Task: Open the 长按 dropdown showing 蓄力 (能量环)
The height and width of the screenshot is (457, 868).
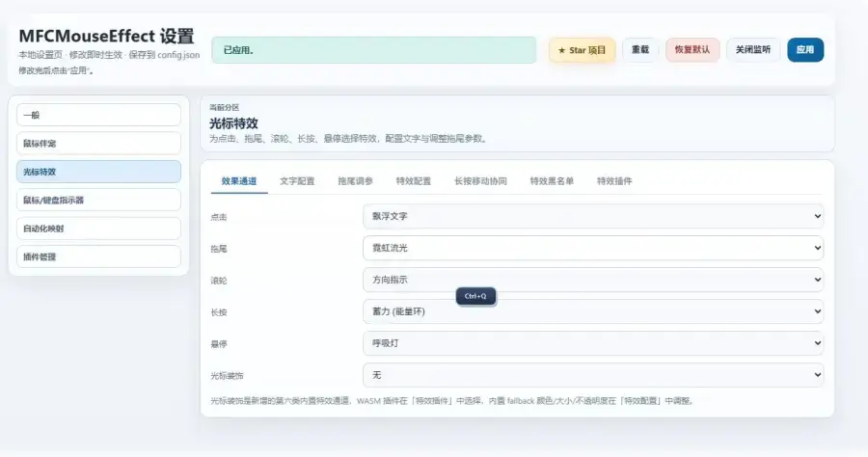Action: [x=593, y=311]
